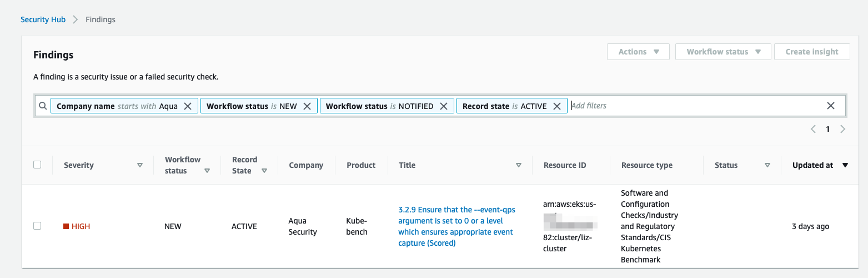868x278 pixels.
Task: Open the Actions dropdown
Action: [x=638, y=52]
